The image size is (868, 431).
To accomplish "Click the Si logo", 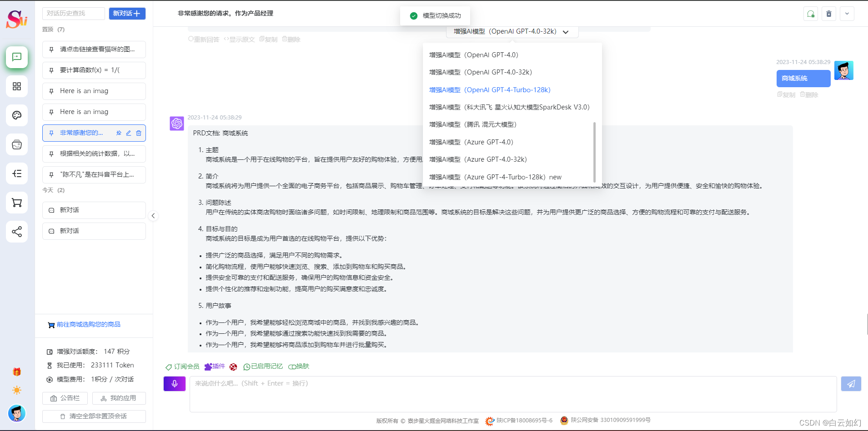I will tap(17, 19).
